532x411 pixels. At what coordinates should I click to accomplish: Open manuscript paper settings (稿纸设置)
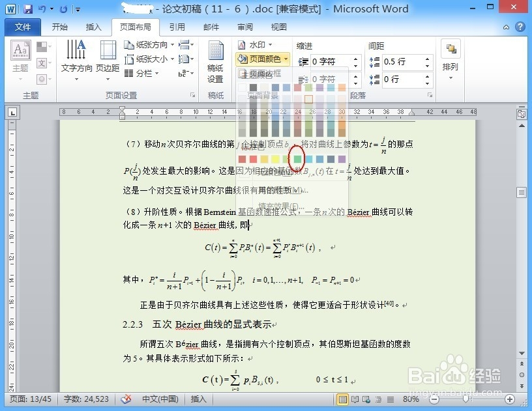click(215, 62)
